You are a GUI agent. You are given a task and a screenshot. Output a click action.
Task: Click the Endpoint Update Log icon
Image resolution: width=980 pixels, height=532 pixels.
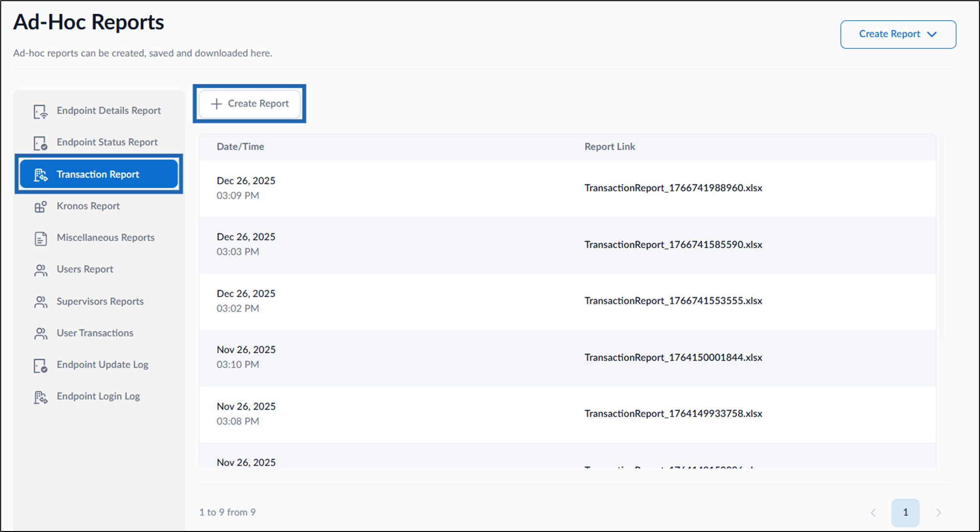pyautogui.click(x=41, y=366)
